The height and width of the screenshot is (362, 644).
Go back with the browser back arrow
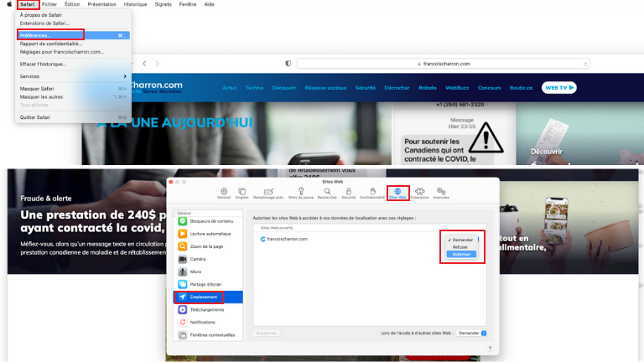pos(144,64)
